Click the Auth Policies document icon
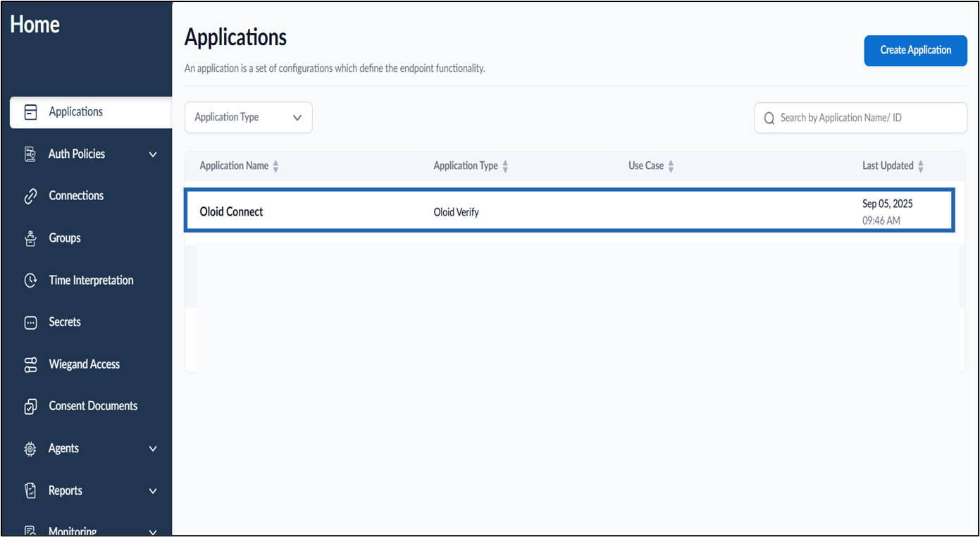This screenshot has width=980, height=537. click(30, 154)
